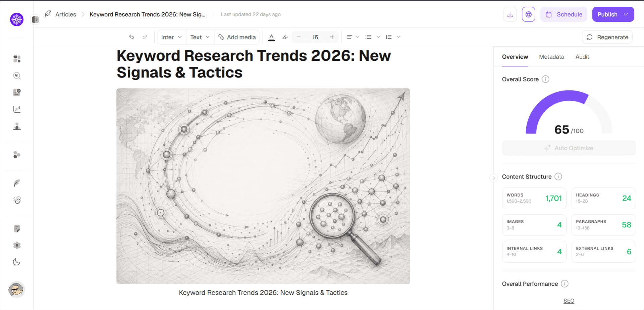Expand the Publish dropdown chevron
This screenshot has width=644, height=310.
(626, 14)
